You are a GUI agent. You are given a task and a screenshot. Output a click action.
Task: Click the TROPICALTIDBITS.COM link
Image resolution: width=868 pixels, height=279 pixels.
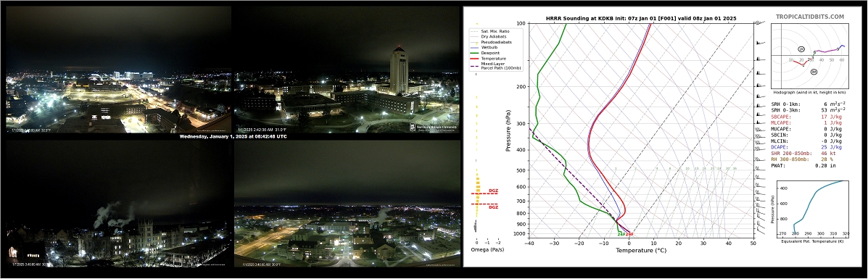pyautogui.click(x=809, y=17)
